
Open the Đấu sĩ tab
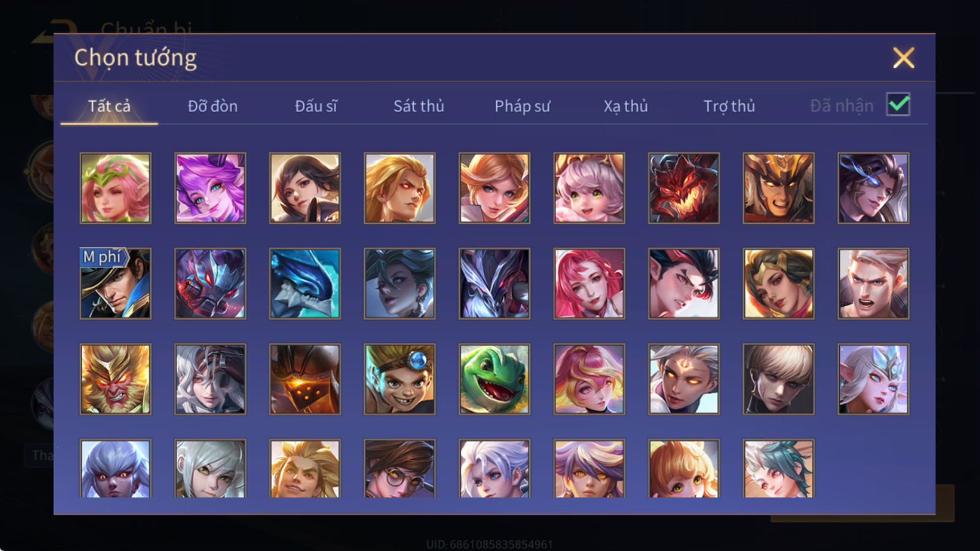315,106
